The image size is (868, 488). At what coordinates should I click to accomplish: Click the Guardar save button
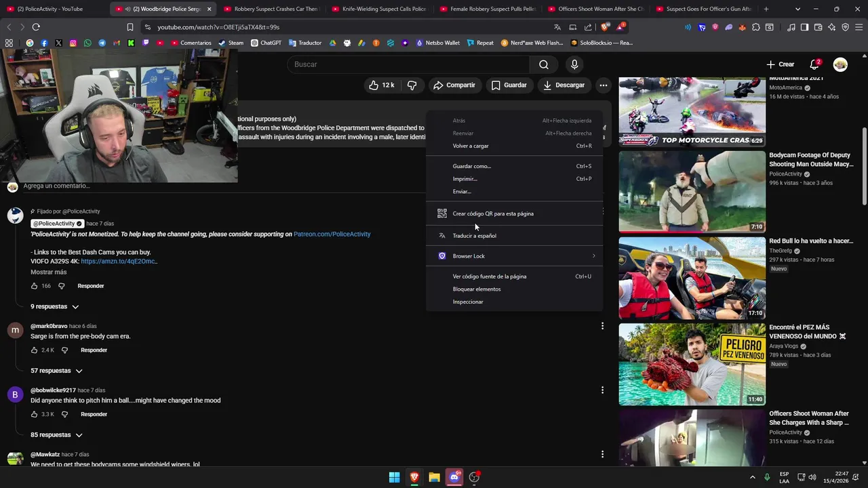click(x=509, y=85)
